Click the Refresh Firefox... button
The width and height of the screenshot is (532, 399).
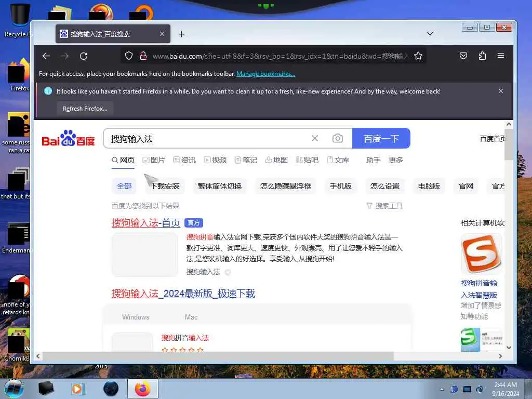click(x=85, y=109)
